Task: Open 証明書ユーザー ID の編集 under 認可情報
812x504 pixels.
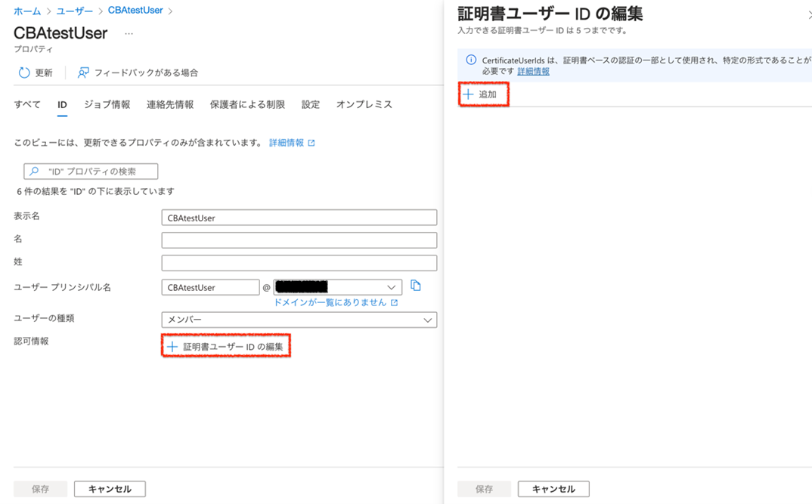Action: (225, 345)
